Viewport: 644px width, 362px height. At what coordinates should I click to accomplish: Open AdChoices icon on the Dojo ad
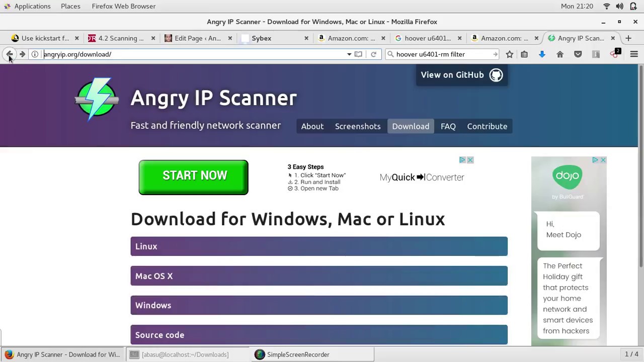[595, 160]
